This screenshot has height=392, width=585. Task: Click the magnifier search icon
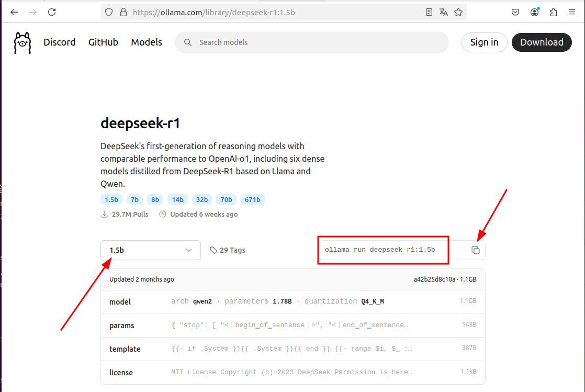[x=188, y=42]
